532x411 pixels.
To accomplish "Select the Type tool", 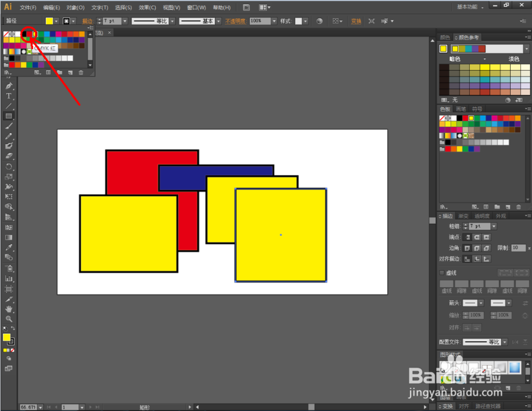I will click(9, 96).
